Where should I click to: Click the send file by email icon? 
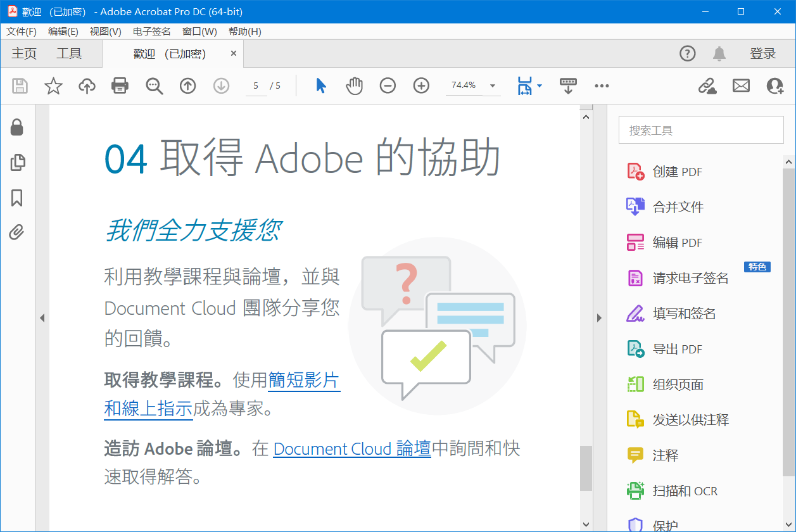click(x=741, y=85)
